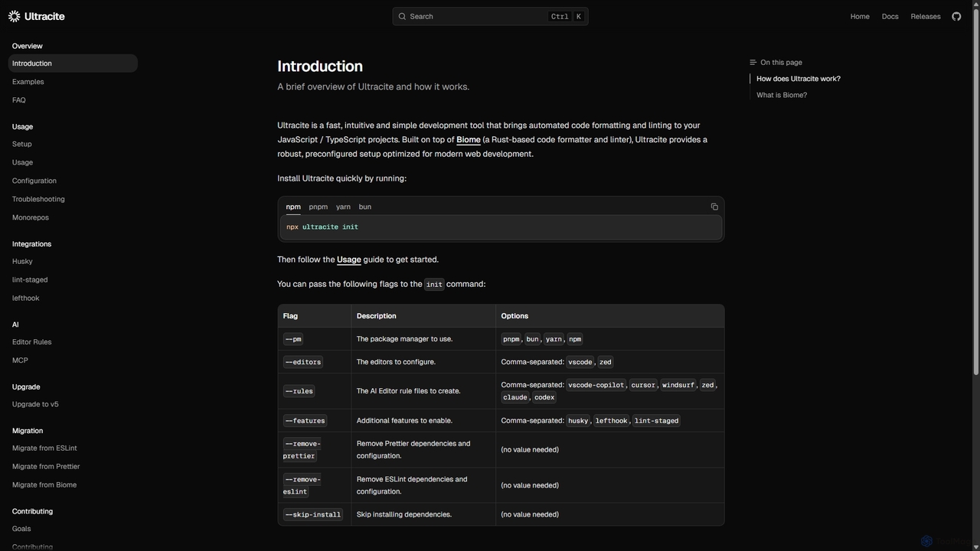Screen dimensions: 980x551
Task: Open Releases in the top navigation
Action: (x=926, y=16)
